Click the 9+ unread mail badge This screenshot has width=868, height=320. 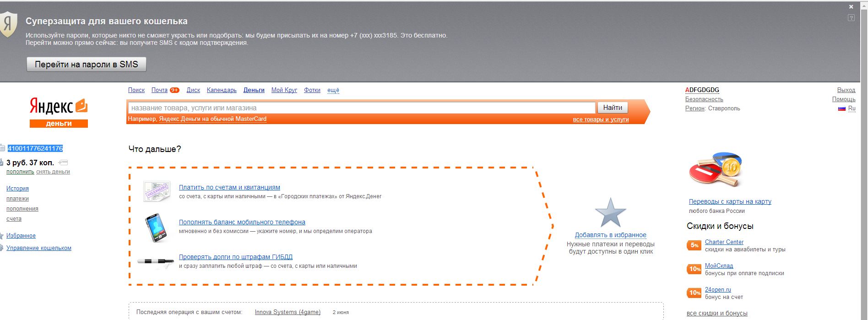coord(174,90)
